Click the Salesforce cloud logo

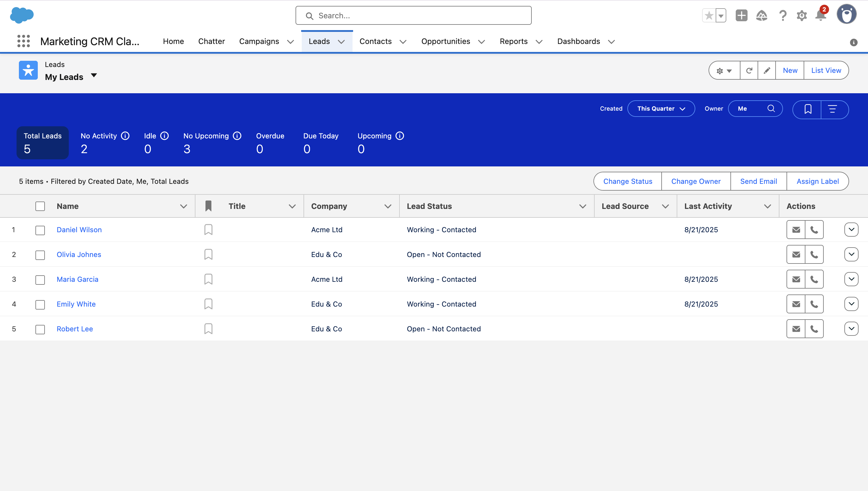point(22,15)
